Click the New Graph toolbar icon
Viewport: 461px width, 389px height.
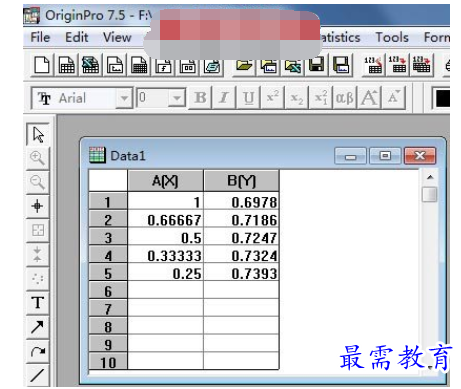click(x=115, y=65)
